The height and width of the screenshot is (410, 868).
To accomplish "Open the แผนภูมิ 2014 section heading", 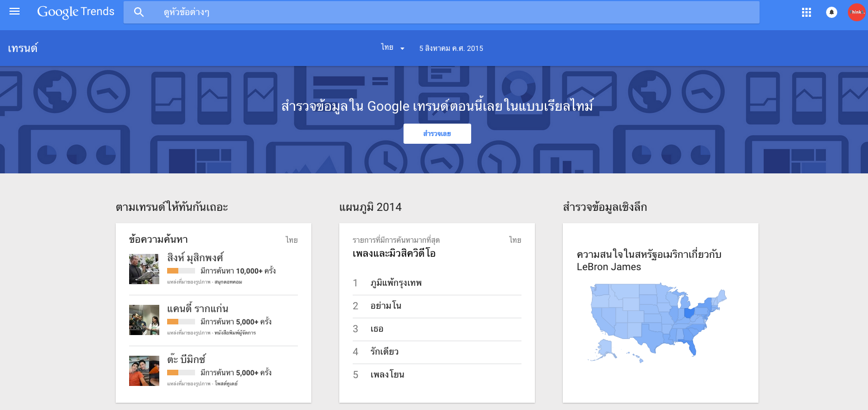I will point(370,208).
